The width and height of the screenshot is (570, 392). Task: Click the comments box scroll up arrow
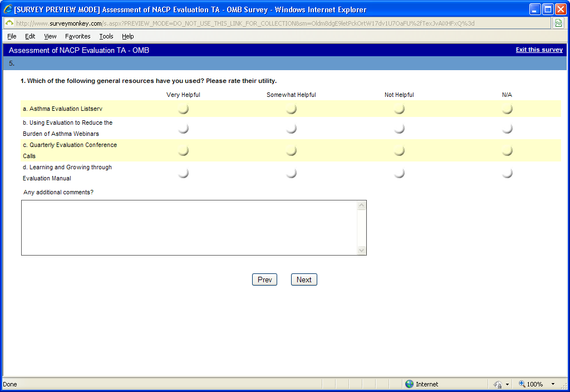[x=361, y=205]
